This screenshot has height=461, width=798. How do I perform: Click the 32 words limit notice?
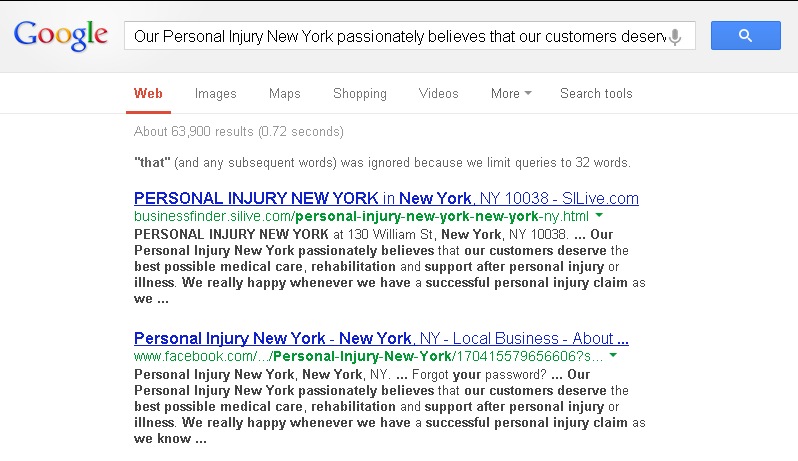coord(382,163)
